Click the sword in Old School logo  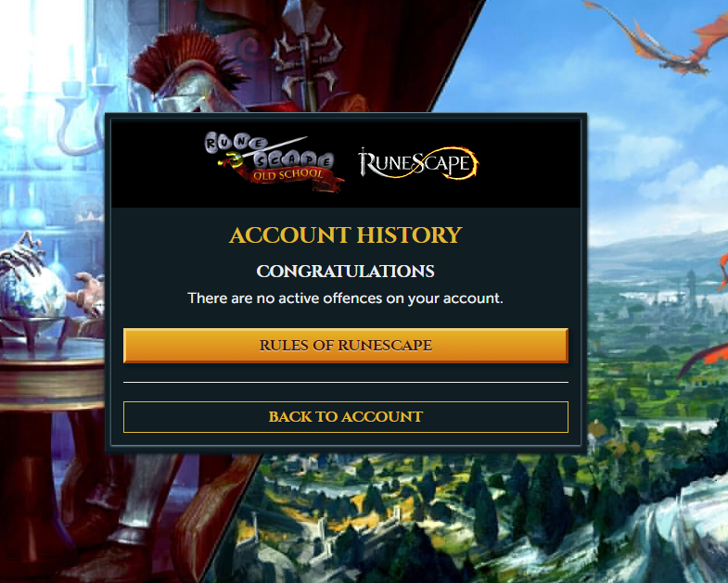tap(262, 150)
